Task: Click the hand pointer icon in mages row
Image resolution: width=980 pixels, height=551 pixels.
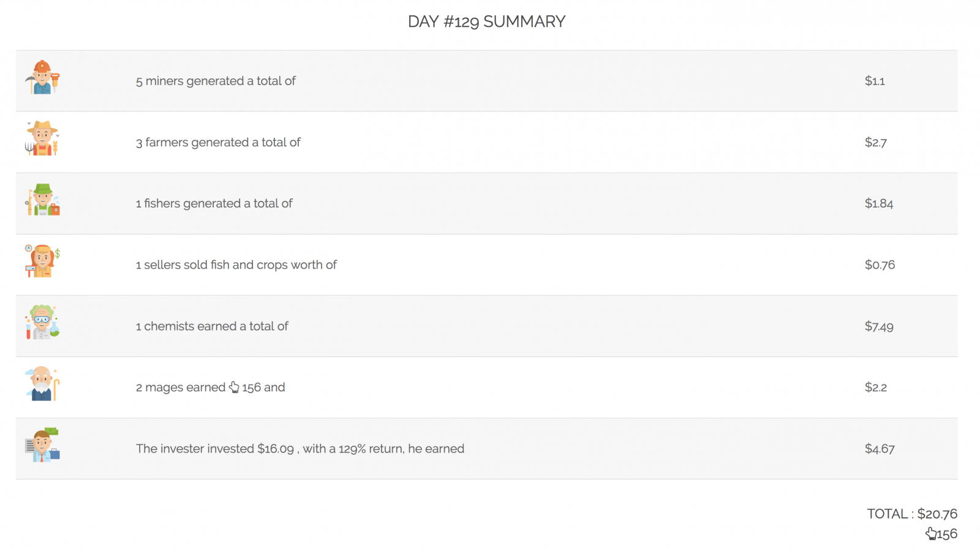Action: [234, 387]
